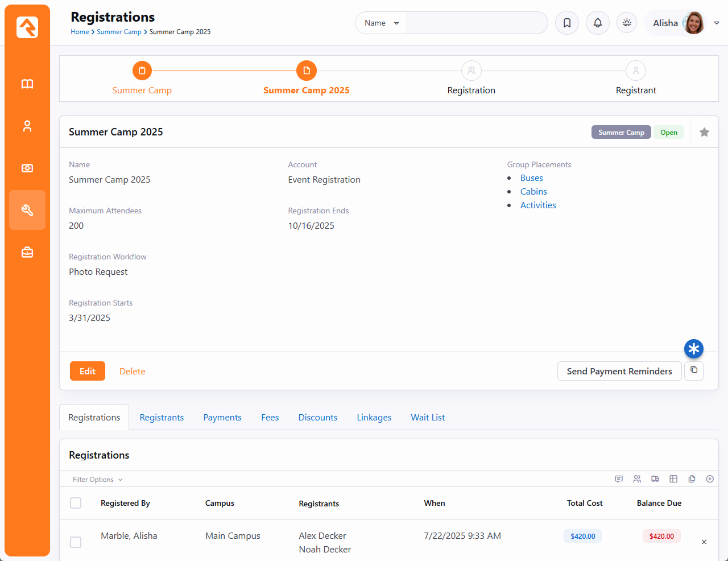The height and width of the screenshot is (561, 728).
Task: Open the finance money icon in sidebar
Action: pyautogui.click(x=27, y=168)
